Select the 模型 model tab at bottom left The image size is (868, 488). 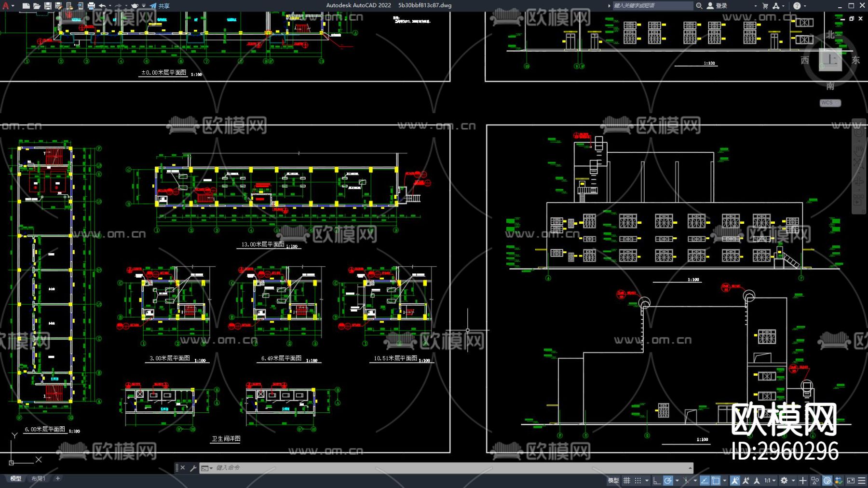pos(16,478)
